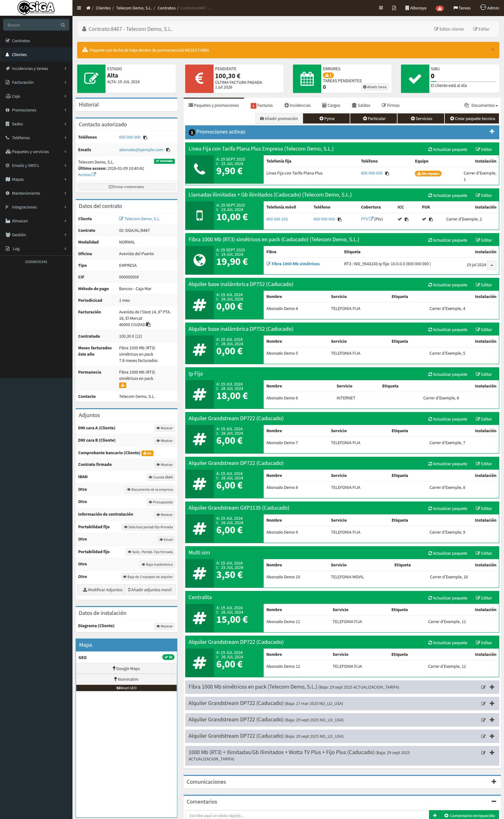Expand the Paquetes y servicios sidebar menu
The width and height of the screenshot is (504, 819).
click(36, 152)
